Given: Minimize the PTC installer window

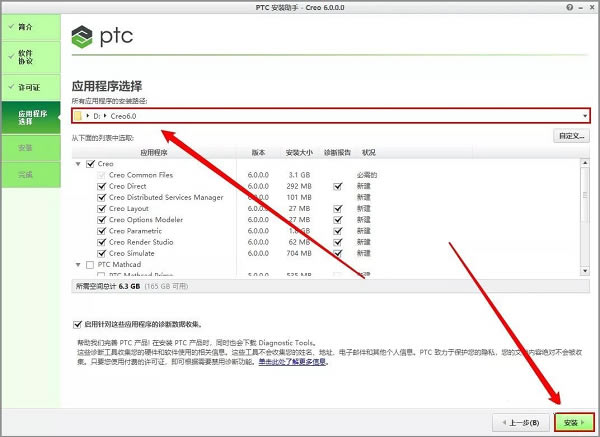Looking at the screenshot, I should point(581,7).
